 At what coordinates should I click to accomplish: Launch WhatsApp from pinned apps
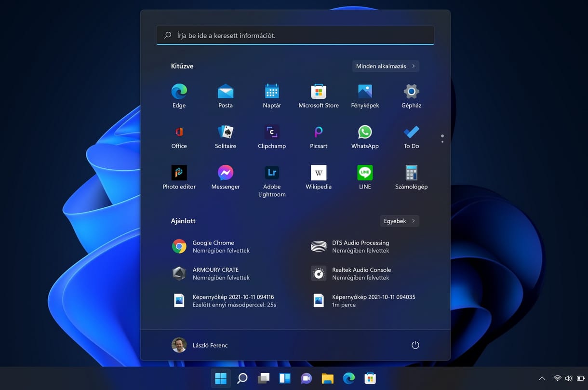365,137
